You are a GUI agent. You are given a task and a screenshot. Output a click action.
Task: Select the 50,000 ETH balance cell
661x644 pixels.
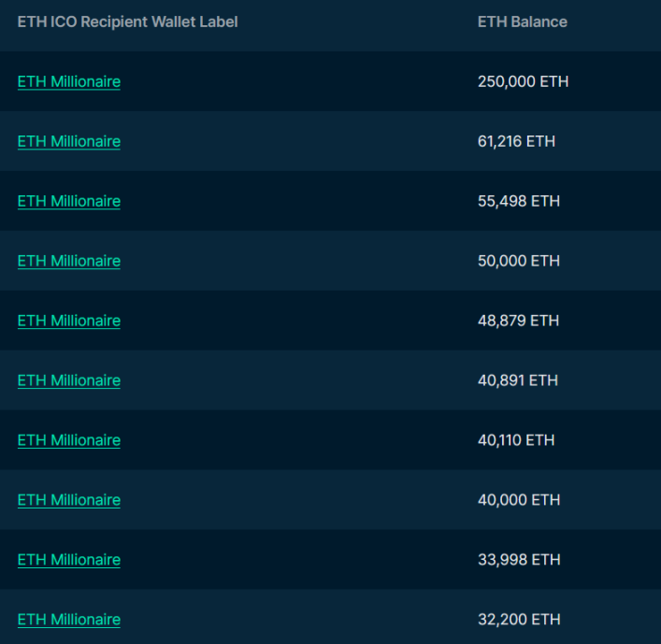518,261
